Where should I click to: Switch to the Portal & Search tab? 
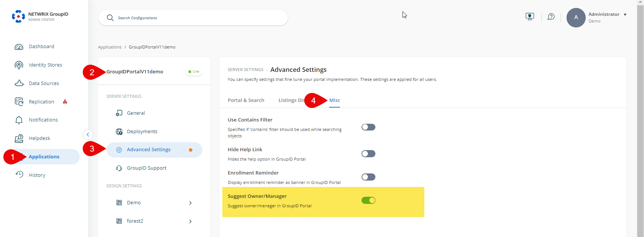[x=246, y=100]
